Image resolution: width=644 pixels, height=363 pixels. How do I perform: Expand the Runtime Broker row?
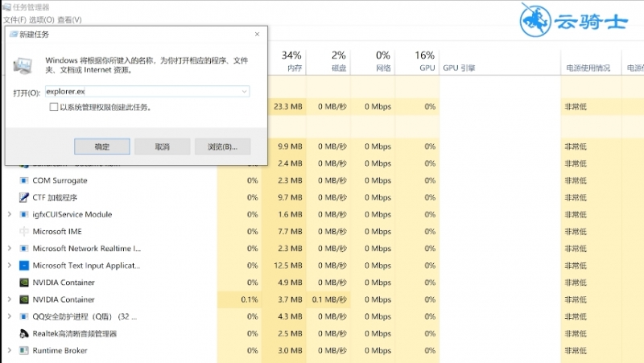click(x=10, y=351)
